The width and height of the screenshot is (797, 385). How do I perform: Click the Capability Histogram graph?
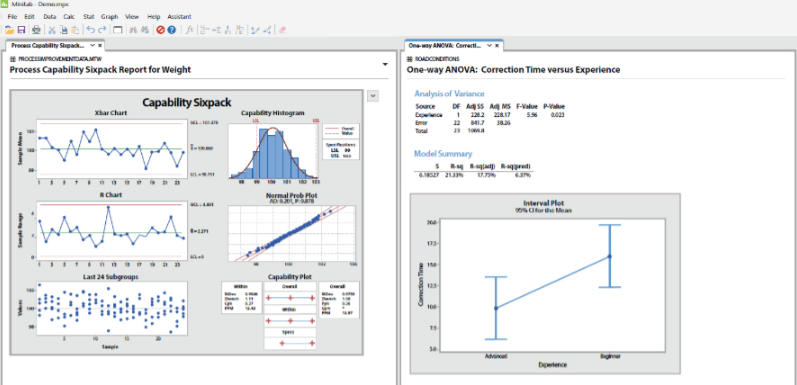point(273,151)
